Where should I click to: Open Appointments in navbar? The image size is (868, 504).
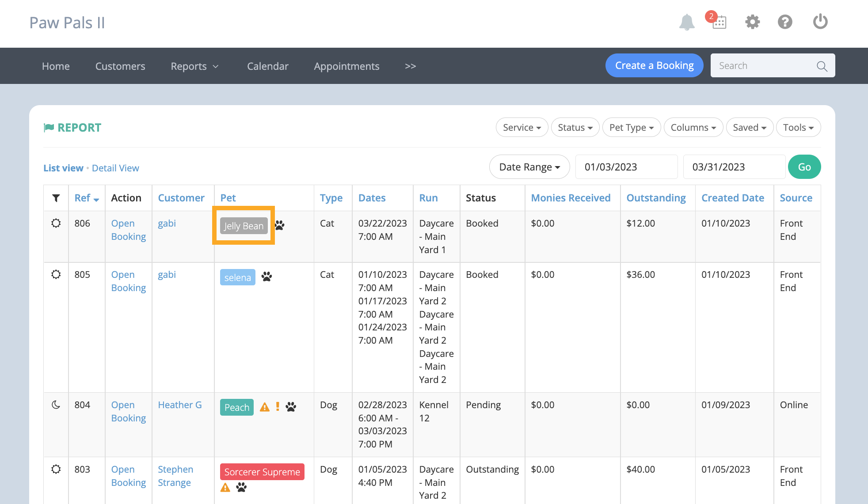click(346, 66)
